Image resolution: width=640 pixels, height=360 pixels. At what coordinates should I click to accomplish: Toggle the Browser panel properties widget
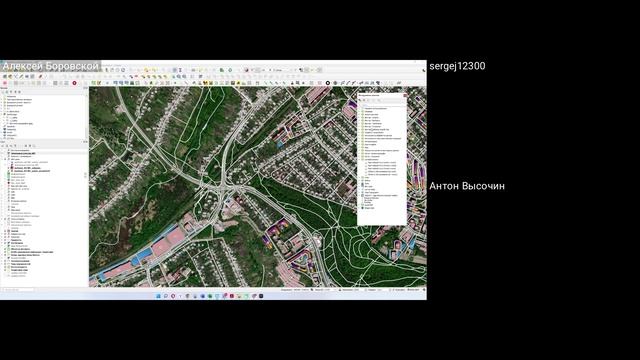20,92
